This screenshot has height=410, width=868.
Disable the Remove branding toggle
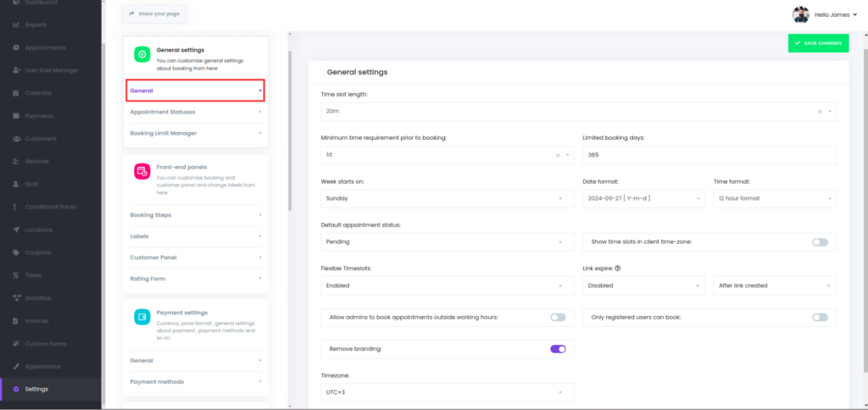click(x=558, y=348)
